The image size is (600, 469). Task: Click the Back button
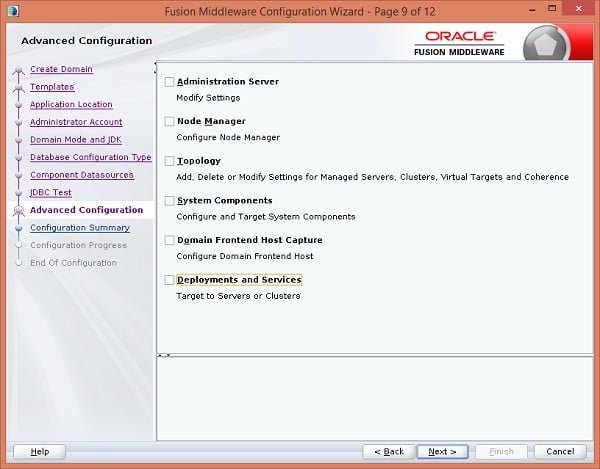click(x=389, y=452)
